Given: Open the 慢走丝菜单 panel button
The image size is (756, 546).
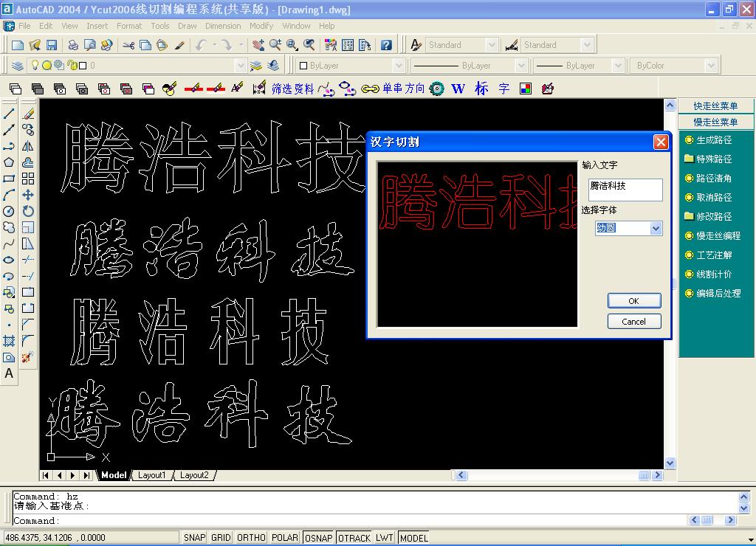Looking at the screenshot, I should click(715, 122).
